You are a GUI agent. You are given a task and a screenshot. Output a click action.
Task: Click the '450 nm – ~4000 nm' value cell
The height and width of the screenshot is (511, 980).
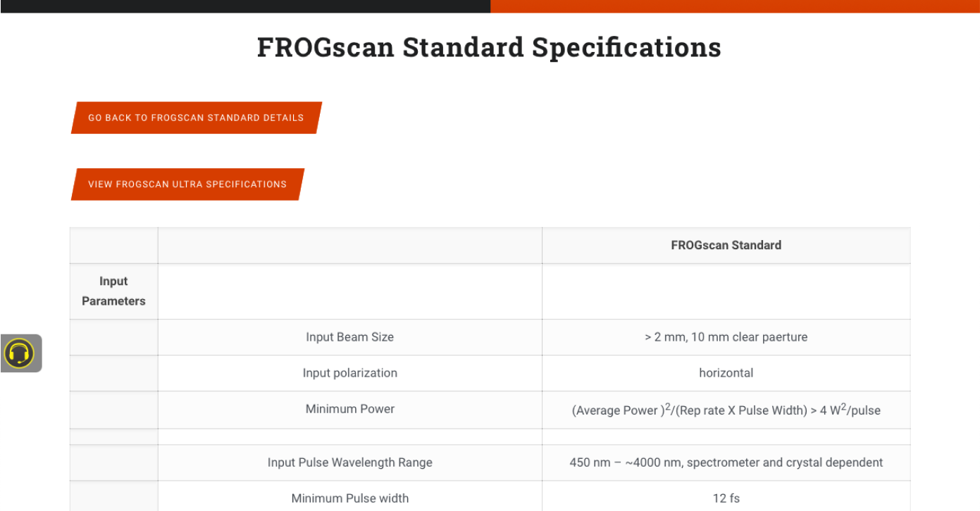click(726, 462)
